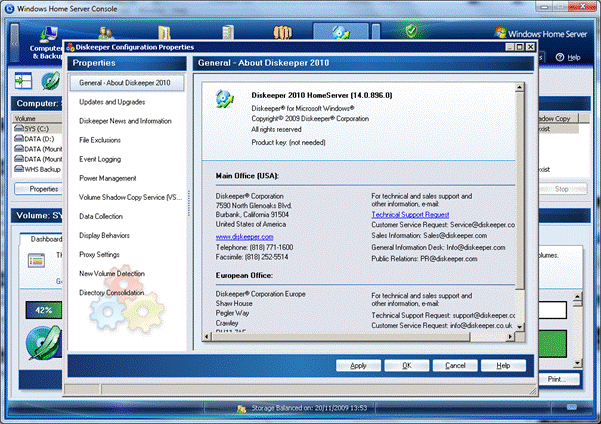Open the New Volume Detection page
601x424 pixels.
(112, 273)
